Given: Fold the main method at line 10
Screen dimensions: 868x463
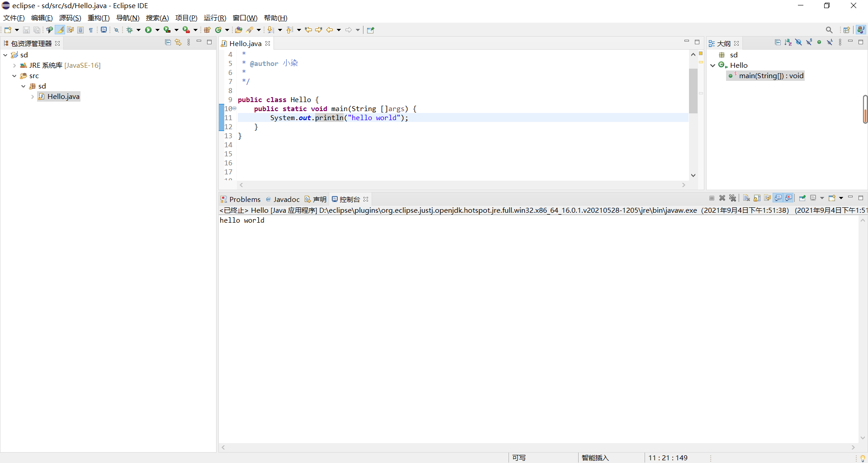Looking at the screenshot, I should click(x=234, y=108).
